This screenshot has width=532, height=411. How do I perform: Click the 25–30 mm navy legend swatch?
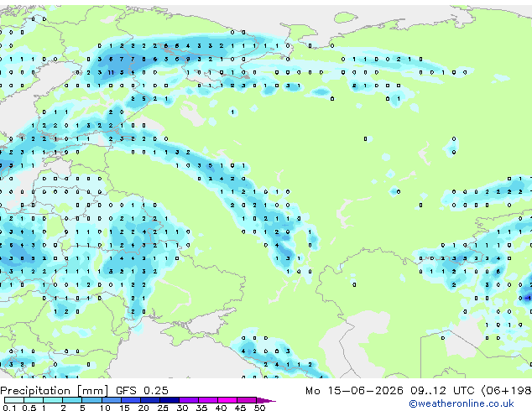(x=170, y=400)
